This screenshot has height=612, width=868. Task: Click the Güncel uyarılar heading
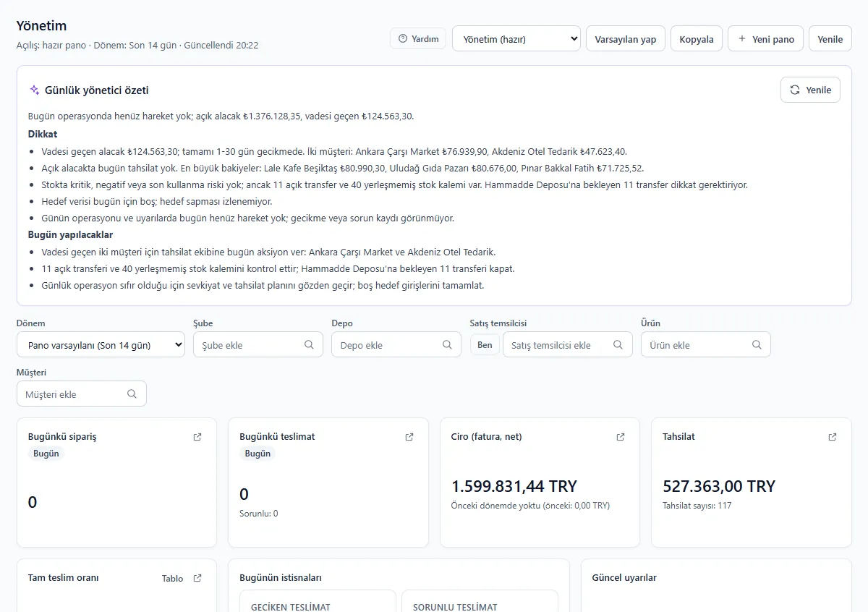[624, 577]
